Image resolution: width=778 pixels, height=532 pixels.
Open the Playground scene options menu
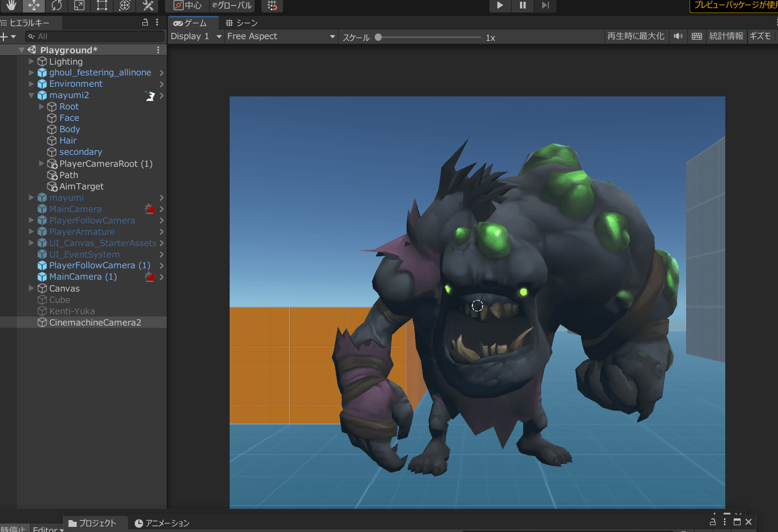pos(158,50)
